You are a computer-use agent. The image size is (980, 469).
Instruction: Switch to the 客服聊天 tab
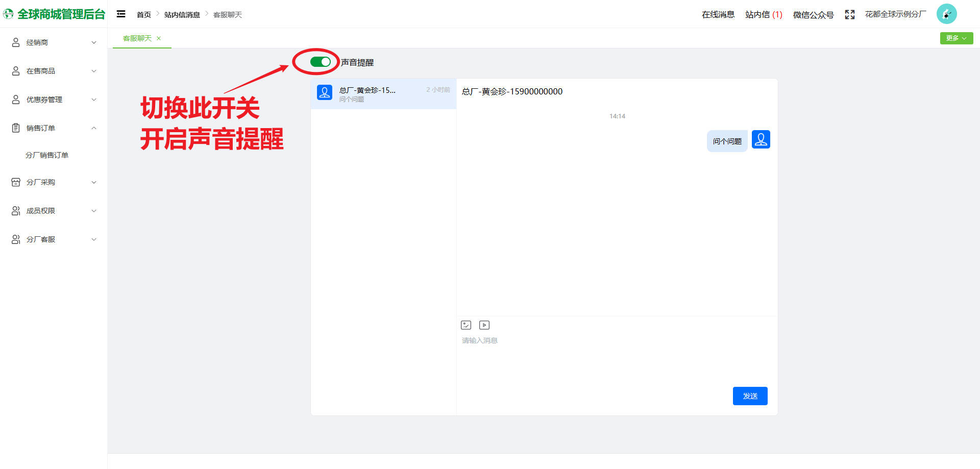[x=137, y=38]
